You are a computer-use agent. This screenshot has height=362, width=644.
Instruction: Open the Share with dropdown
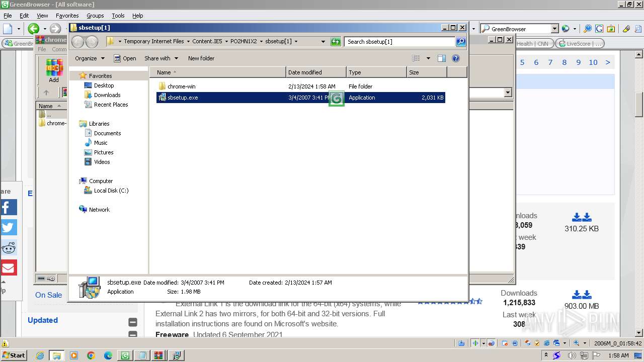coord(161,58)
